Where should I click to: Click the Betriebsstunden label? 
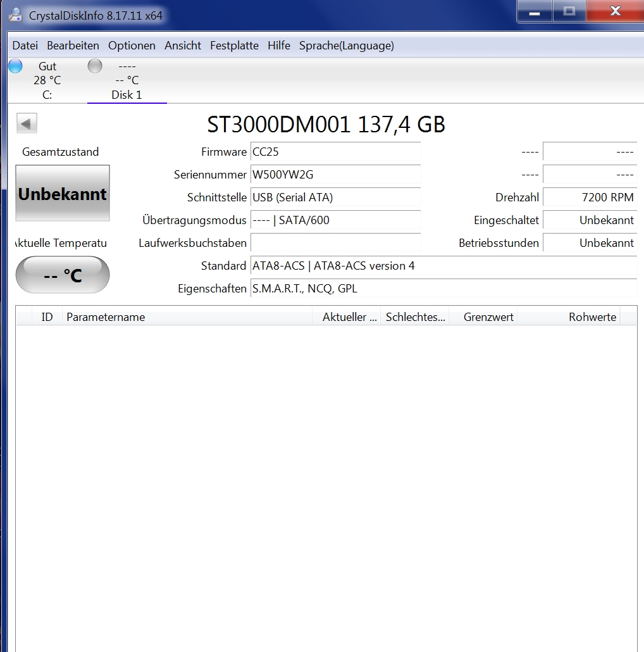(498, 243)
